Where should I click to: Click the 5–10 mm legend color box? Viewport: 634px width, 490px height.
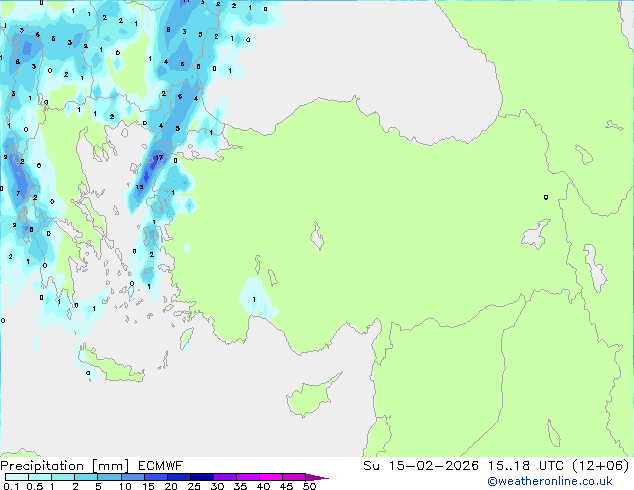(109, 477)
